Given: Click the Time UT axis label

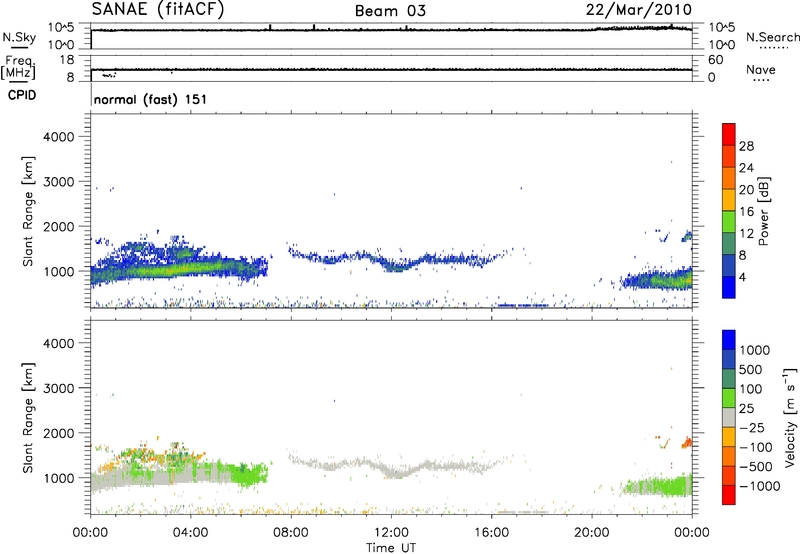Looking at the screenshot, I should [391, 548].
